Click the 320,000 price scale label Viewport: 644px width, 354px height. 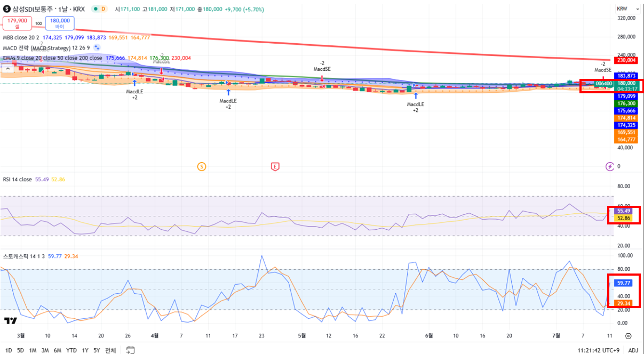(x=625, y=18)
